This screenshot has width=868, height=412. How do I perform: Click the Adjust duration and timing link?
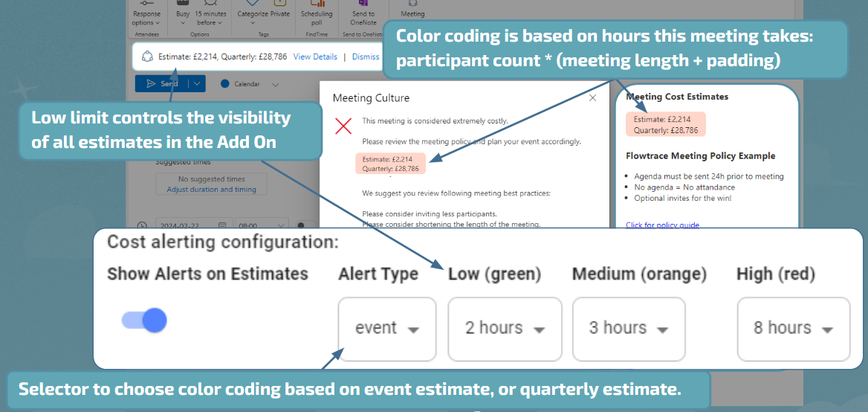point(212,190)
